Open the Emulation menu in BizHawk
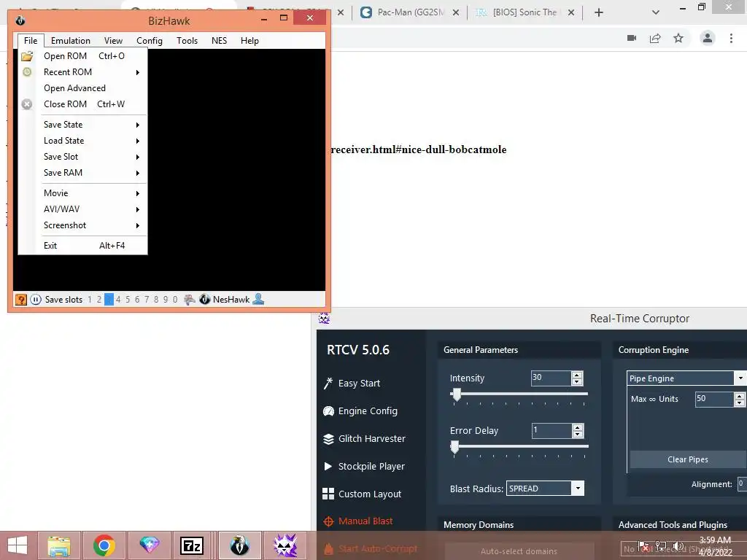 [71, 41]
